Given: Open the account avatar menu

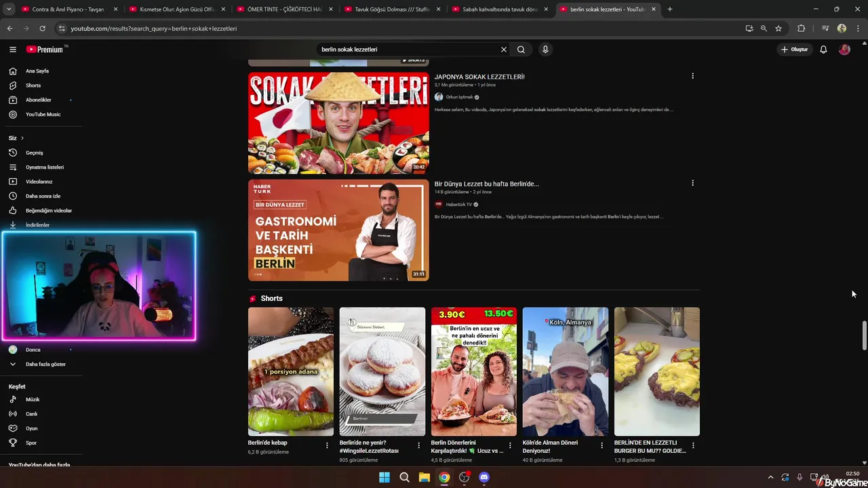Looking at the screenshot, I should (844, 49).
